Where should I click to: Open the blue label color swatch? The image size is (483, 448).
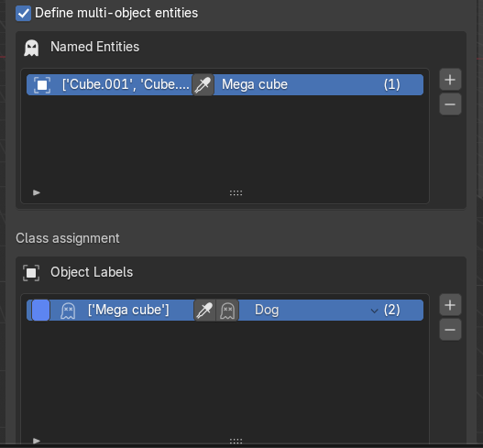click(40, 310)
